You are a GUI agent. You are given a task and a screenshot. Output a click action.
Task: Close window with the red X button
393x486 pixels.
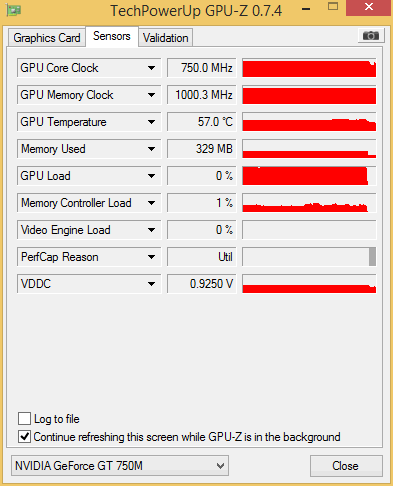(x=368, y=7)
